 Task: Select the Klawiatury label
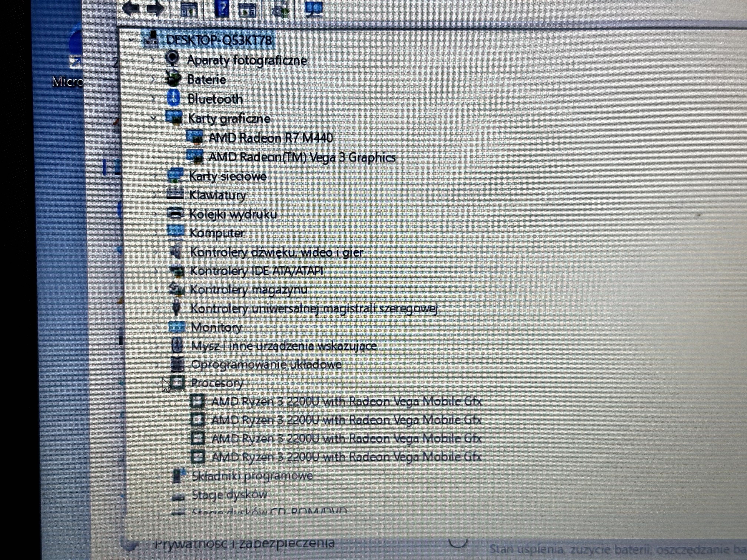(x=218, y=195)
